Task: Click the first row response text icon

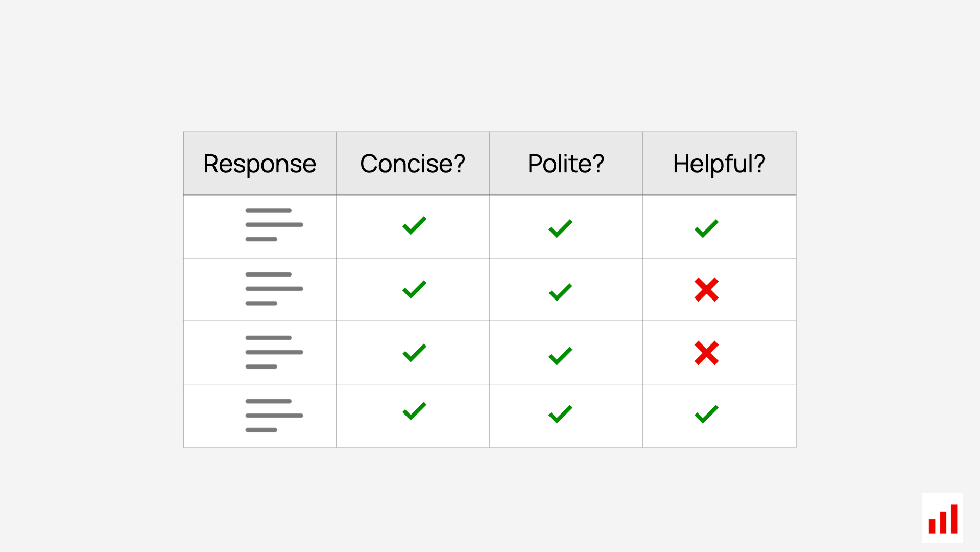Action: (x=274, y=225)
